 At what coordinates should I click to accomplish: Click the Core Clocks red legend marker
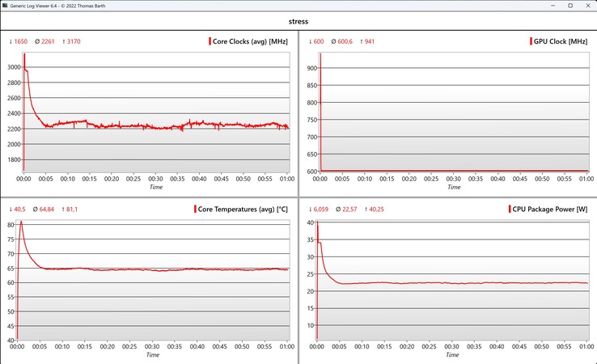209,41
